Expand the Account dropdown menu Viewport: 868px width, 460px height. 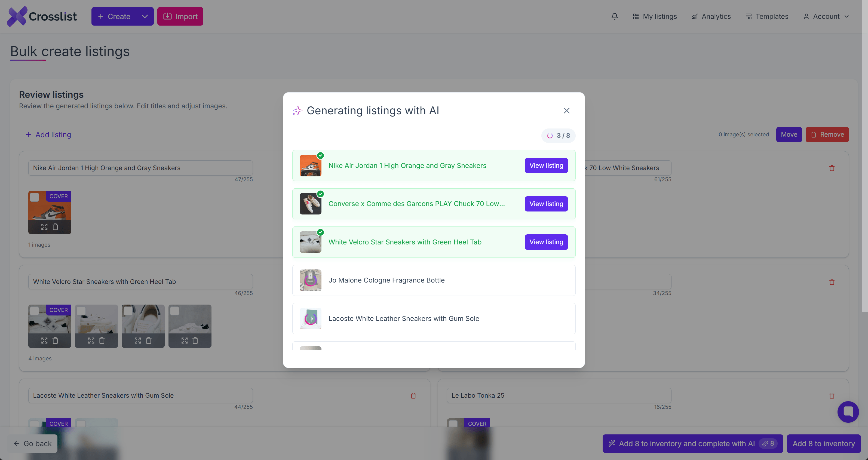click(x=826, y=16)
